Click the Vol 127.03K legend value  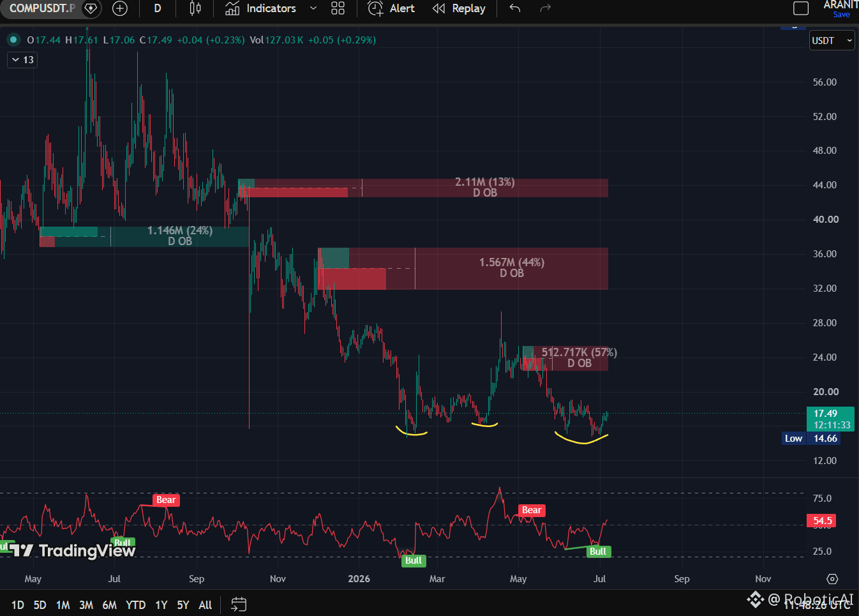tap(276, 40)
